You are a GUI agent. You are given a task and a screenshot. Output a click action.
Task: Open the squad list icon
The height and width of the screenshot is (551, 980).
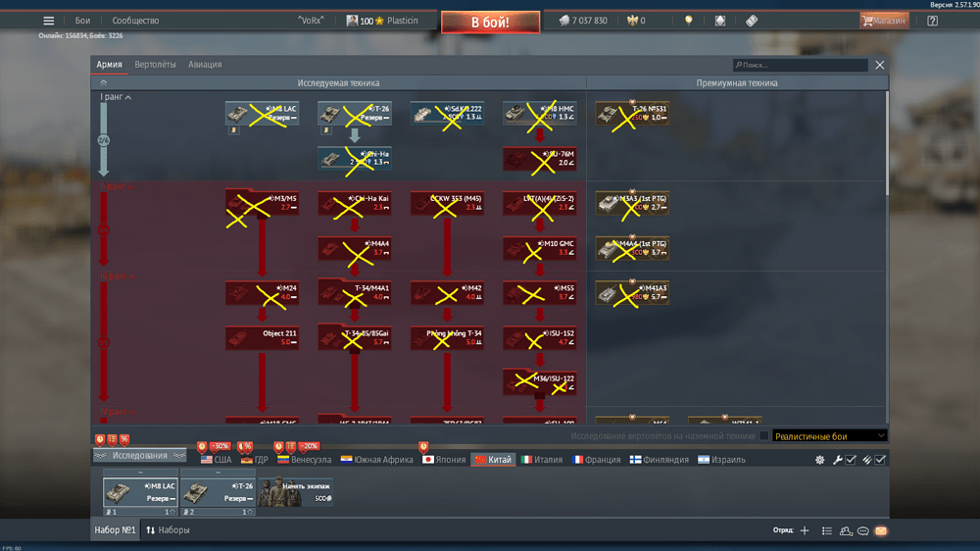(827, 530)
